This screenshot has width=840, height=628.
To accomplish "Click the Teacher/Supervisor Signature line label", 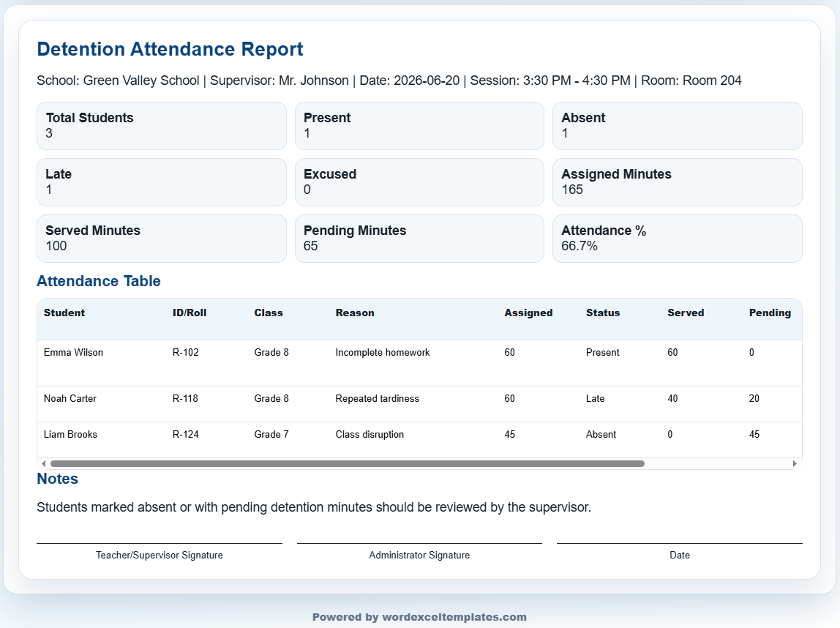I will click(159, 555).
